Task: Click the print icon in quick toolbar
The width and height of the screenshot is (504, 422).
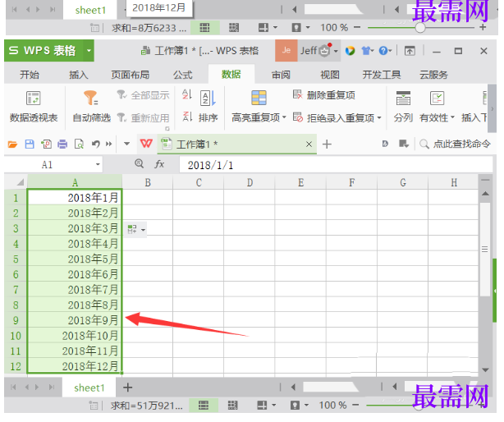Action: pyautogui.click(x=62, y=144)
